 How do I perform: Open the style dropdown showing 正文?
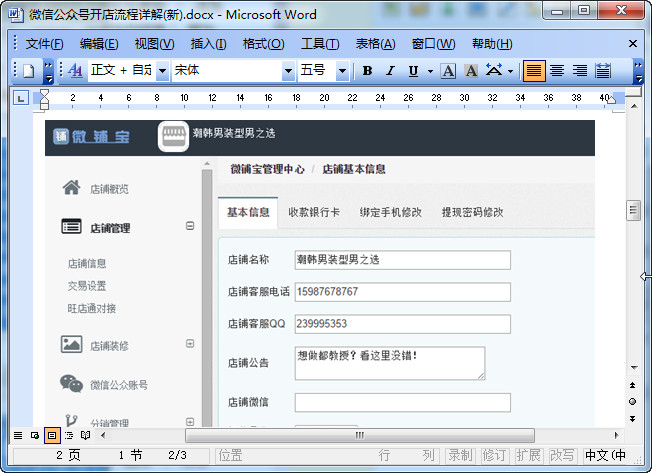[163, 71]
